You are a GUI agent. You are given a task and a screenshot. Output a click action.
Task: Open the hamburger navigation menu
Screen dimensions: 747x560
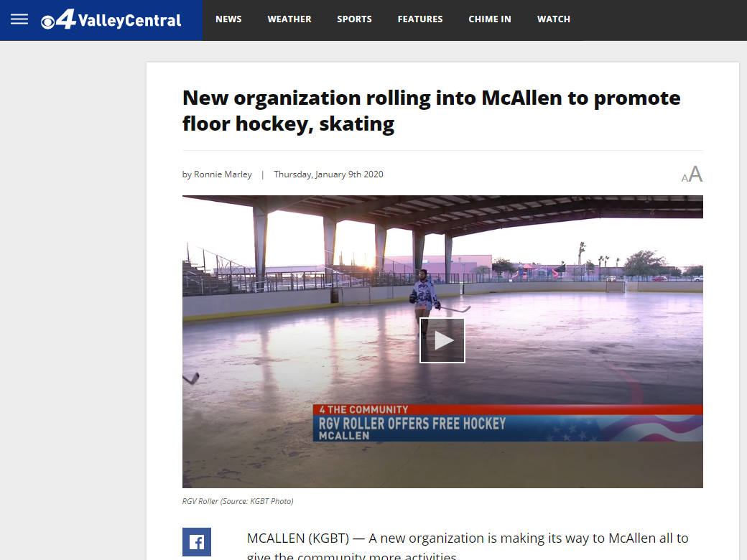[x=19, y=19]
